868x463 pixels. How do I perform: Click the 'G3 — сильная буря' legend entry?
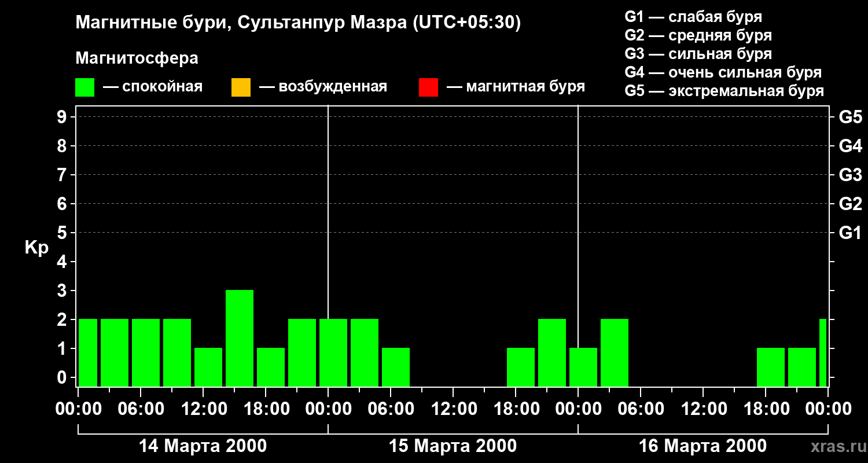[x=698, y=54]
